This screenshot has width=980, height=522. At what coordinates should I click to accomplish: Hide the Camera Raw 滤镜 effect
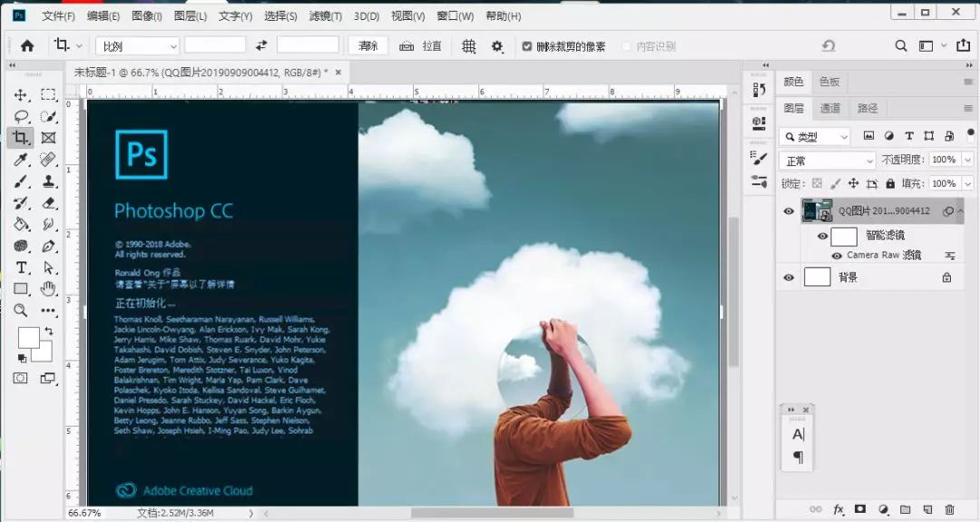tap(837, 256)
